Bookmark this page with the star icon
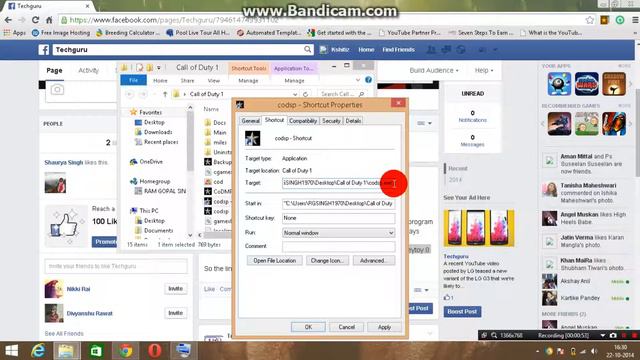 [x=589, y=20]
